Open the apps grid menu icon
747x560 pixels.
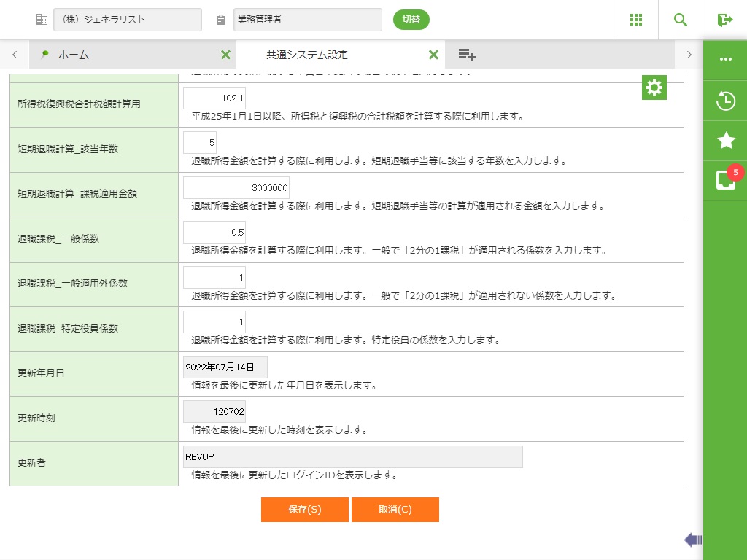click(636, 20)
